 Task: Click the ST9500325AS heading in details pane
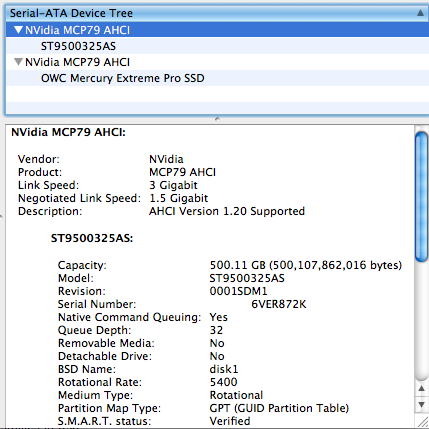click(92, 238)
